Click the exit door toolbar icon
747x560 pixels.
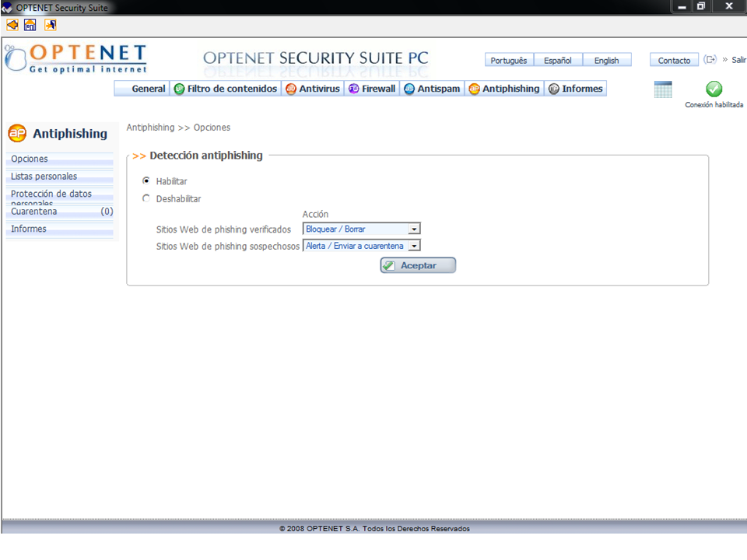[51, 25]
